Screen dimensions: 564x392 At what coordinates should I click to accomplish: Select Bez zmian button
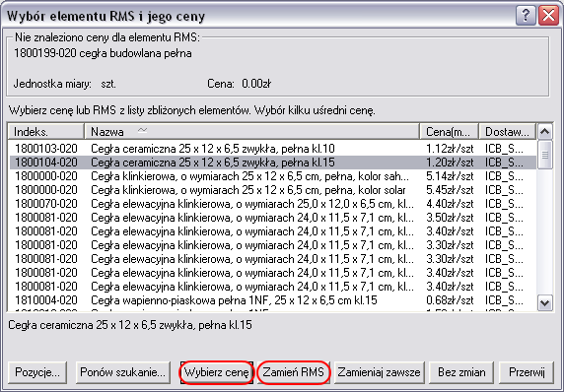coord(461,372)
